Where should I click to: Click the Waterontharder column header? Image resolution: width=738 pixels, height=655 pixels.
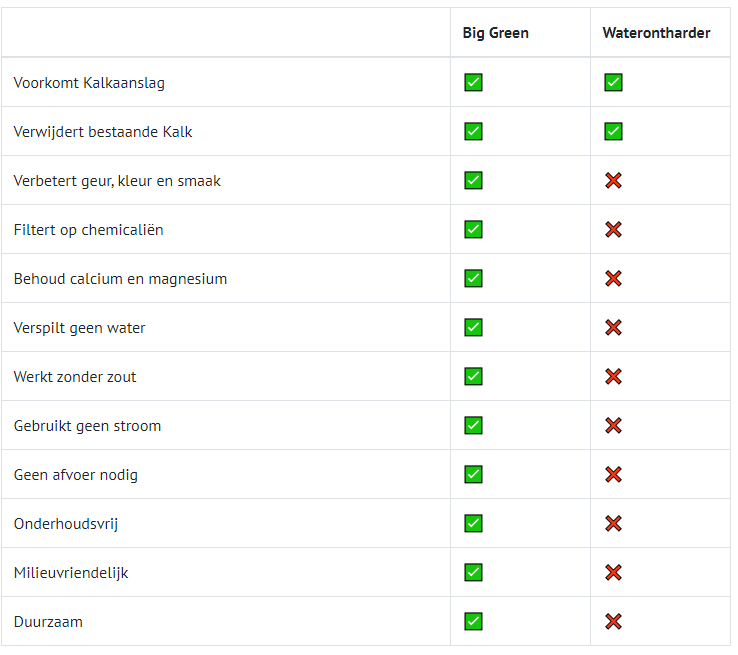pos(656,33)
